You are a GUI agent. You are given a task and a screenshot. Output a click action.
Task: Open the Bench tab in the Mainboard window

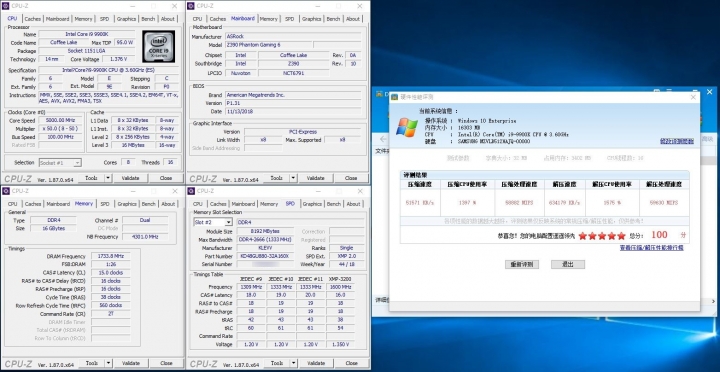(x=333, y=19)
